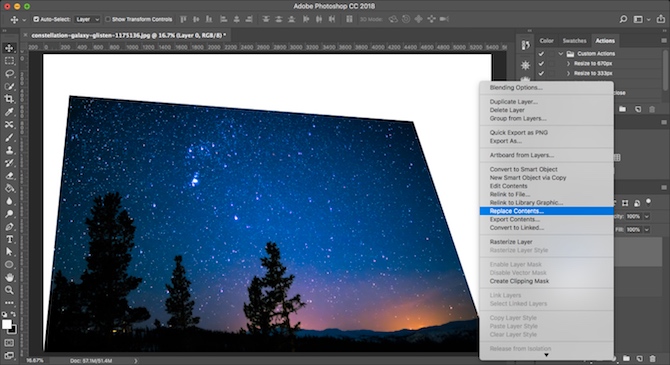Image resolution: width=670 pixels, height=365 pixels.
Task: Select the Brush tool
Action: coord(9,138)
